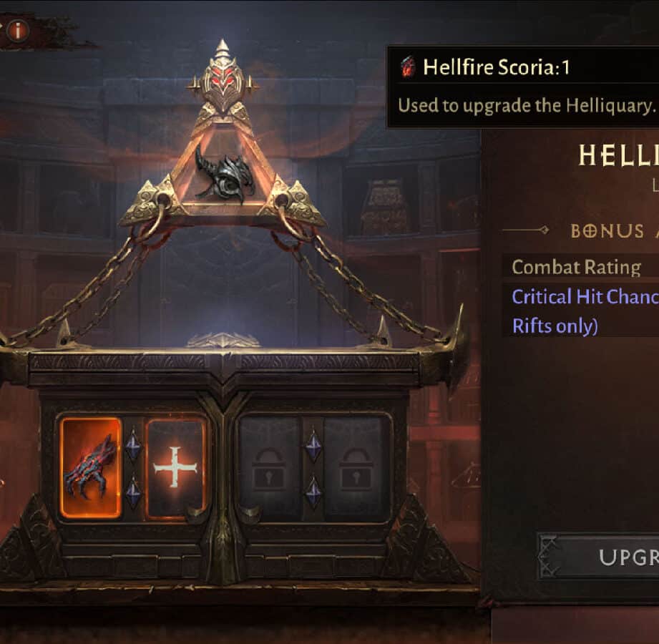
Task: Click the Hellfire Scoria item icon
Action: coord(407,67)
